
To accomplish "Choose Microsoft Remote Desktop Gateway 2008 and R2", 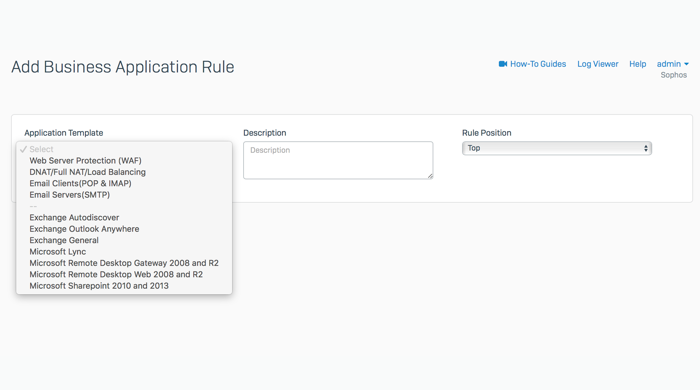I will click(x=124, y=263).
